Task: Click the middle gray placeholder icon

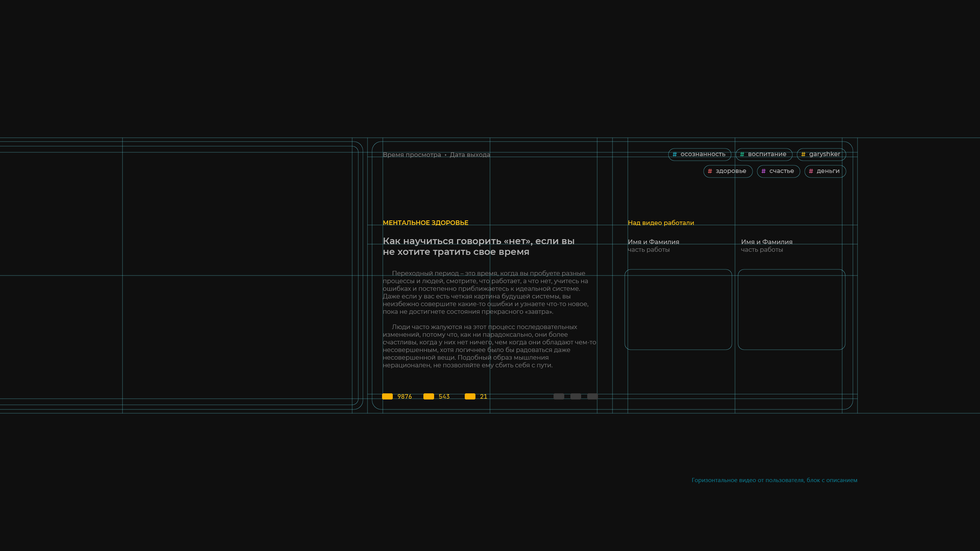Action: [575, 396]
